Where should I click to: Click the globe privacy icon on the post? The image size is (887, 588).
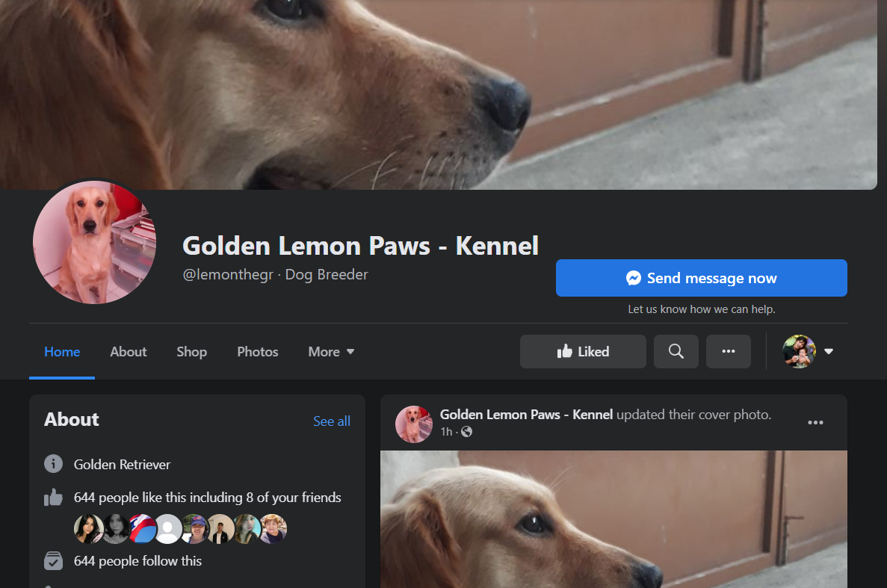tap(466, 431)
